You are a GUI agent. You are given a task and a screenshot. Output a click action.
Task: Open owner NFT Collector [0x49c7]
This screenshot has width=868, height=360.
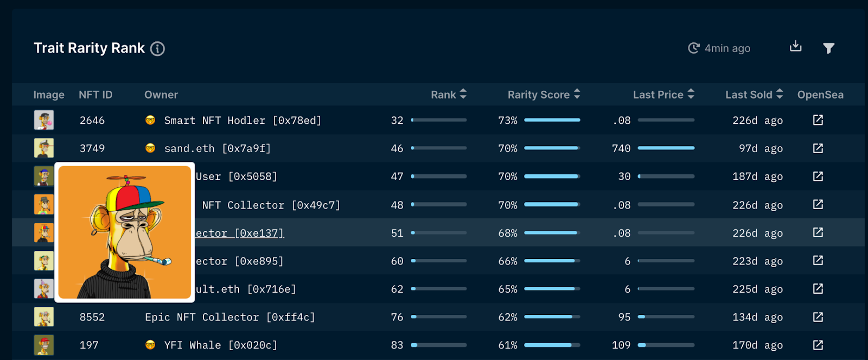pos(271,205)
